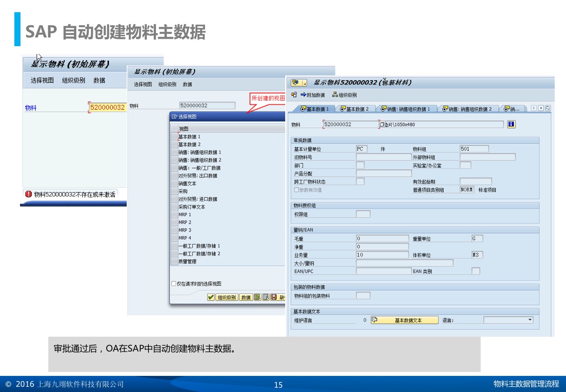Image resolution: width=566 pixels, height=392 pixels.
Task: Expand the dropdown arrow next to title icon
Action: pyautogui.click(x=304, y=82)
